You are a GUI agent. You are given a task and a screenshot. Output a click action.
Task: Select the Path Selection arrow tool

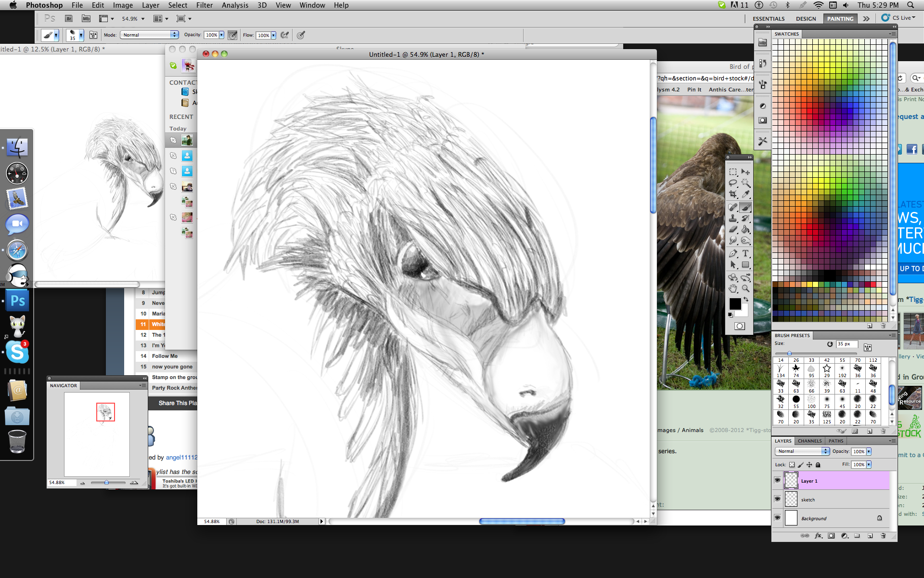(x=733, y=264)
